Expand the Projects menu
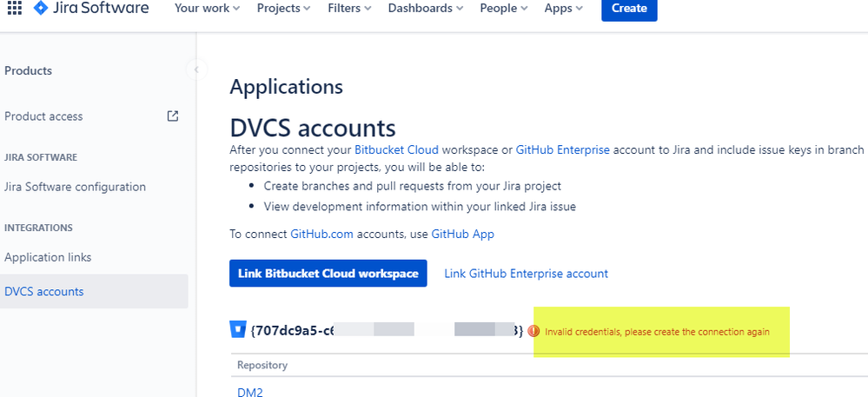The width and height of the screenshot is (868, 397). [x=283, y=9]
